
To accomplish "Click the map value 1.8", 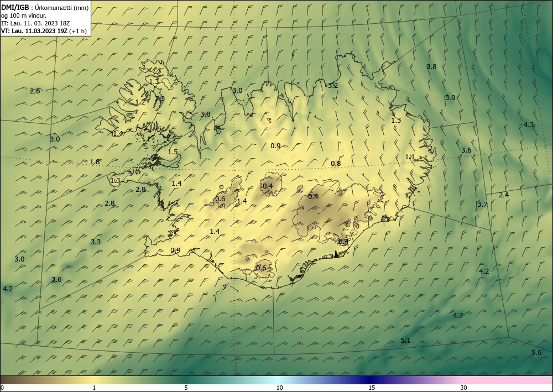I will [95, 162].
